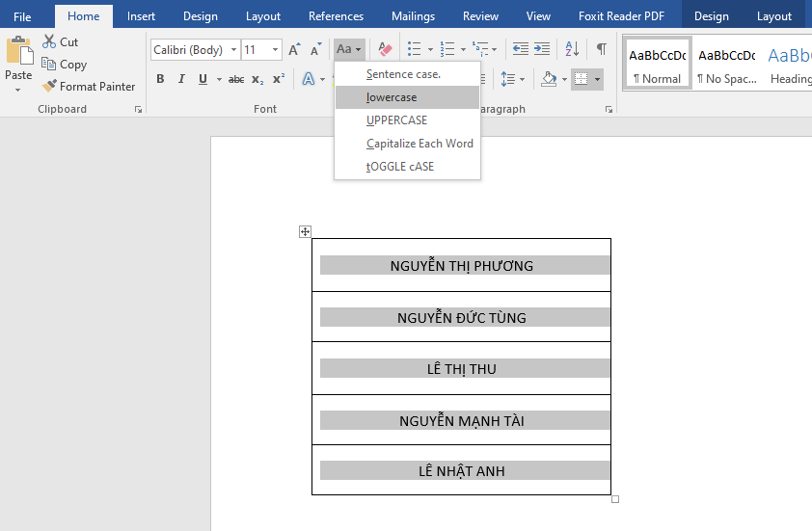Apply the No Spacing style

pos(726,64)
